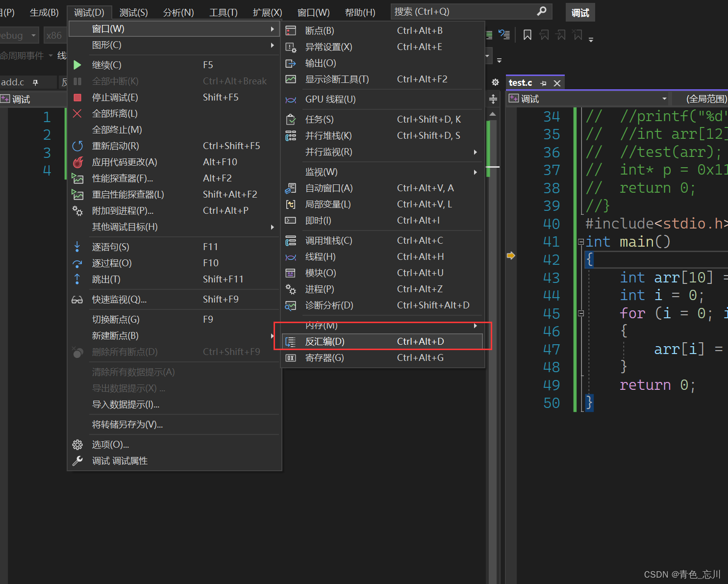
Task: Click the editor vertical scrollbar up arrow
Action: [x=493, y=114]
